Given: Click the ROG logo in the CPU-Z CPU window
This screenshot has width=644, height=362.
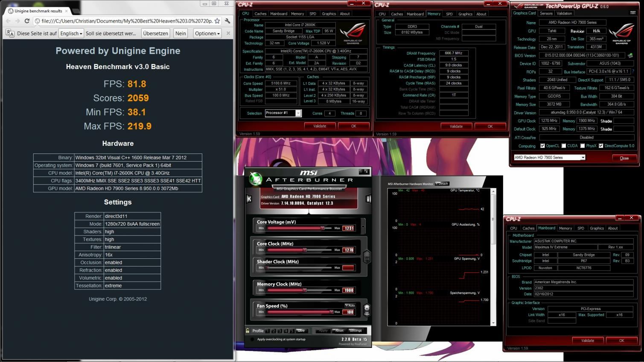Looking at the screenshot, I should [x=353, y=34].
